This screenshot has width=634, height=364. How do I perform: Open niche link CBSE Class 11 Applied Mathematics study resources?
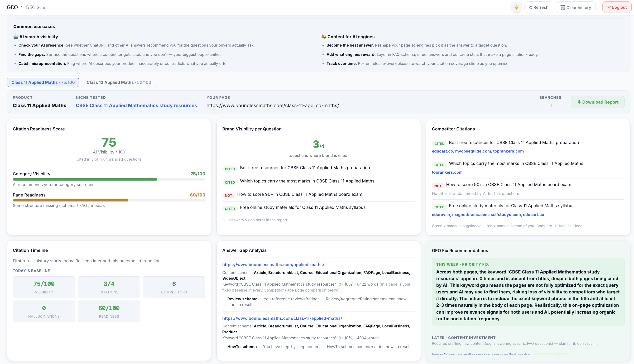click(x=136, y=105)
